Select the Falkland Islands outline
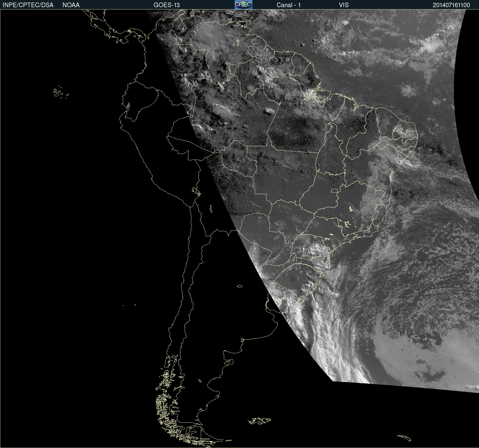479x448 pixels. (259, 421)
